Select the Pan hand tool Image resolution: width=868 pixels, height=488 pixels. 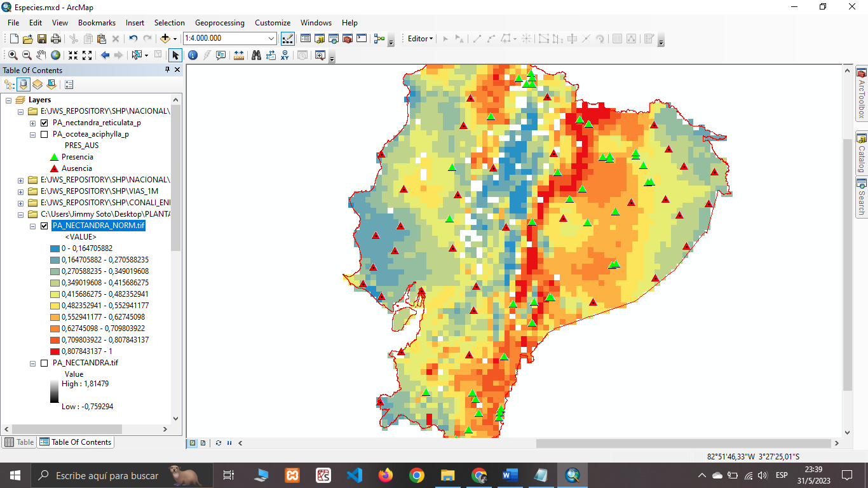(x=41, y=55)
